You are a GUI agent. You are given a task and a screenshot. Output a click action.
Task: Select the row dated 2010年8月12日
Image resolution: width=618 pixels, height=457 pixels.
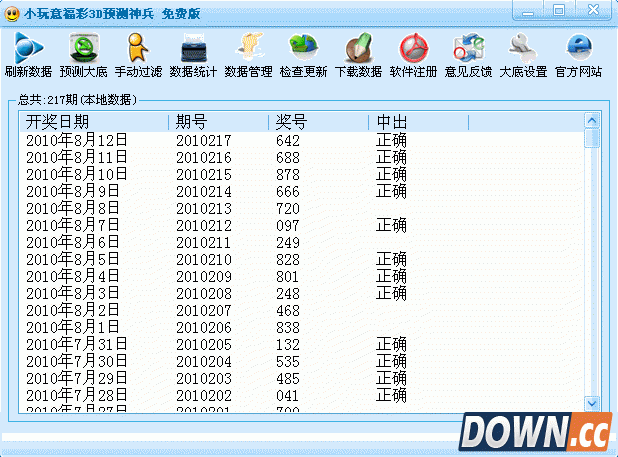302,140
